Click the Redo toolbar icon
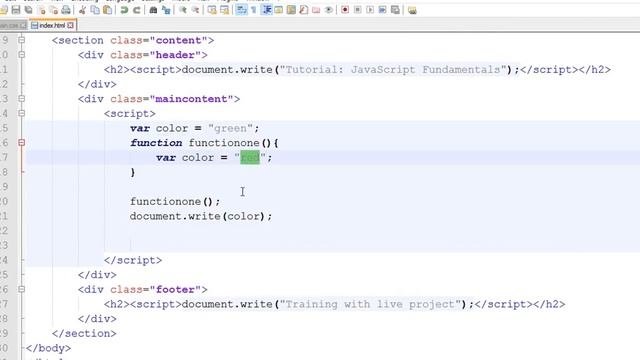640x360 pixels. (x=137, y=10)
